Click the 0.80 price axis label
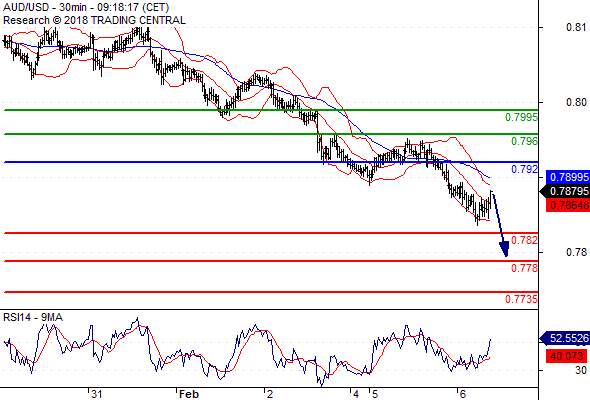The image size is (590, 400). pos(576,102)
